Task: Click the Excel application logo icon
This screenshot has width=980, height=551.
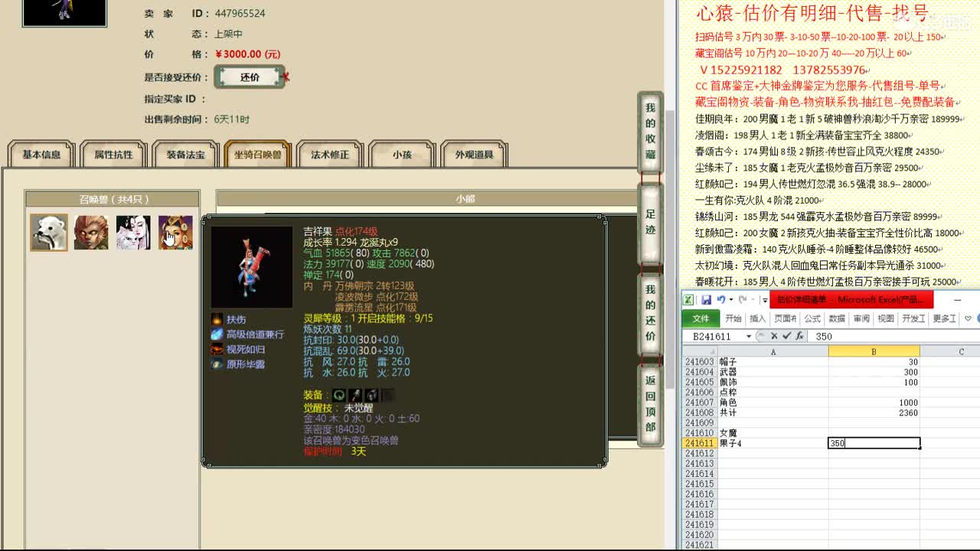Action: (x=688, y=300)
